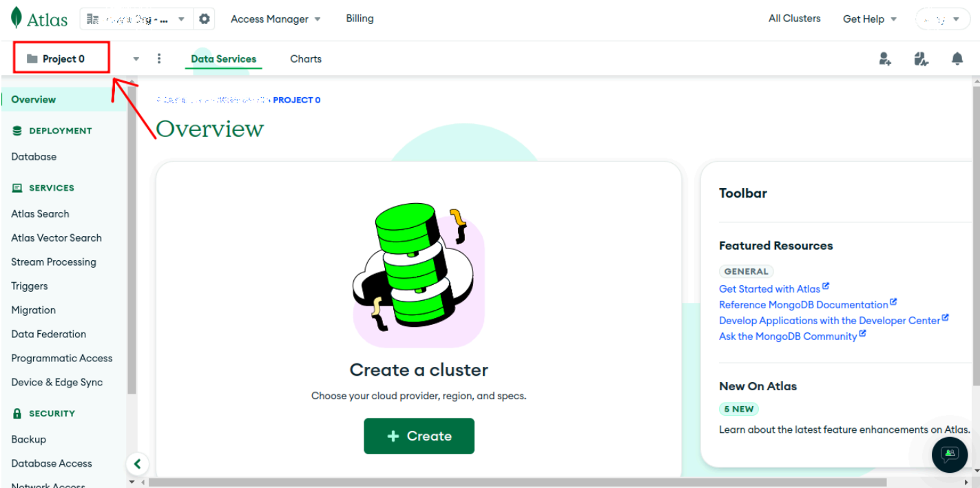This screenshot has width=980, height=488.
Task: Select Stream Processing in the sidebar
Action: pyautogui.click(x=54, y=262)
